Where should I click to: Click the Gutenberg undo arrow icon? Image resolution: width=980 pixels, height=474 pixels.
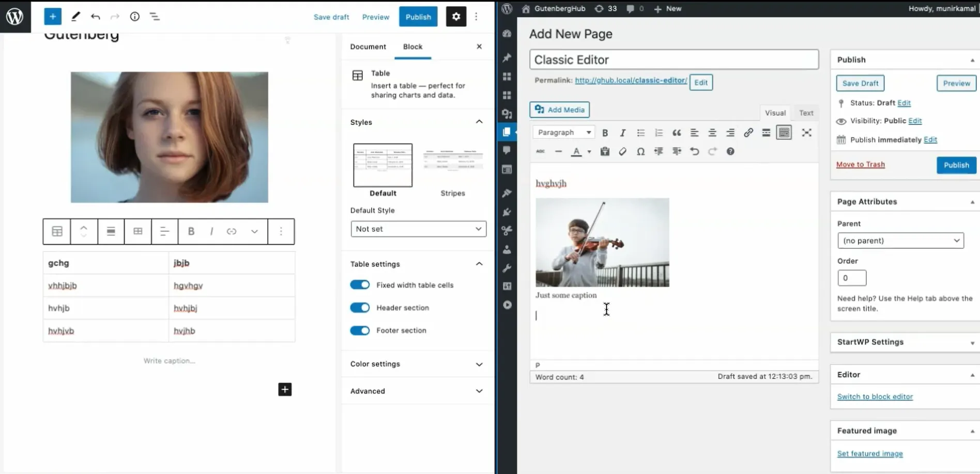[95, 17]
